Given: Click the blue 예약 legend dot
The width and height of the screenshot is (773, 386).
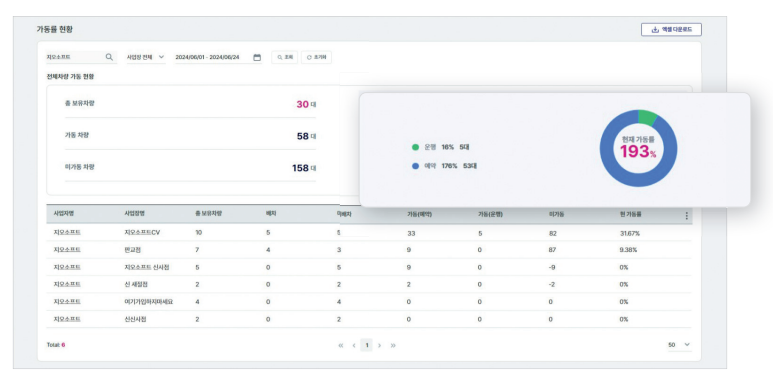Looking at the screenshot, I should click(x=415, y=166).
